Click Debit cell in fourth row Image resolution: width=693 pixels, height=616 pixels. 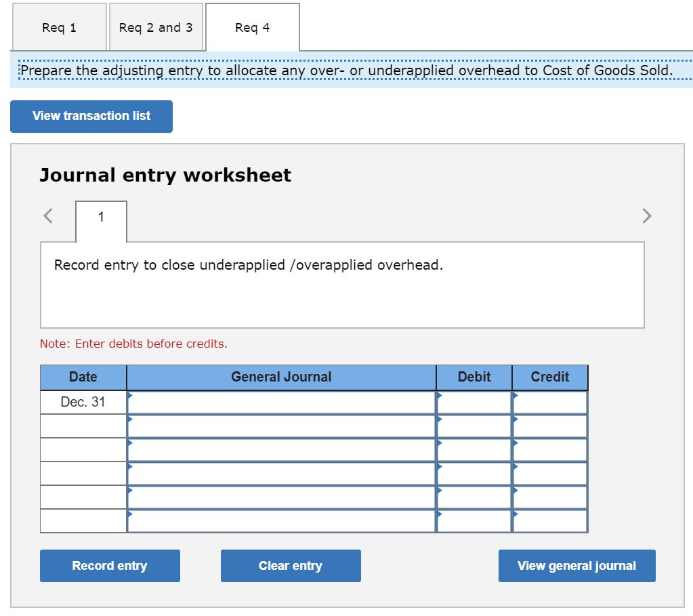coord(474,474)
